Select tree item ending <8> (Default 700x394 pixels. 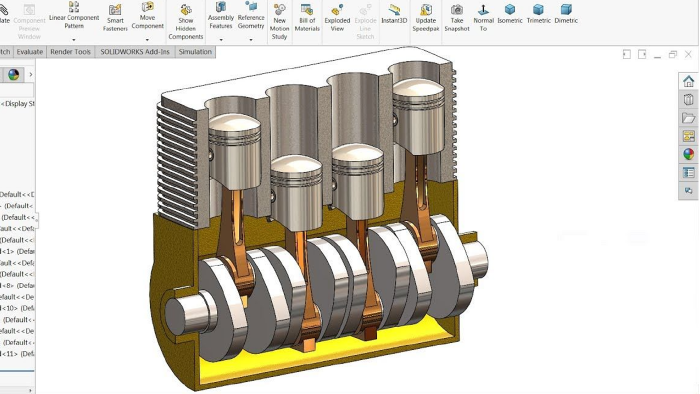coord(17,286)
